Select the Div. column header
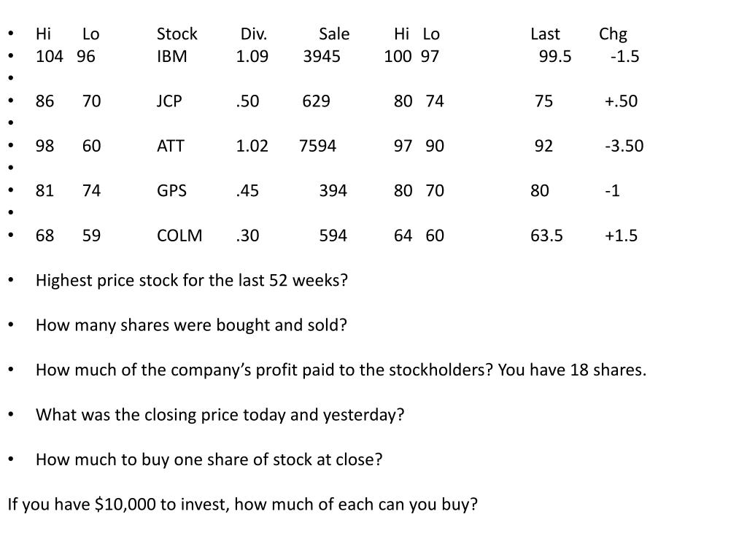 tap(253, 34)
